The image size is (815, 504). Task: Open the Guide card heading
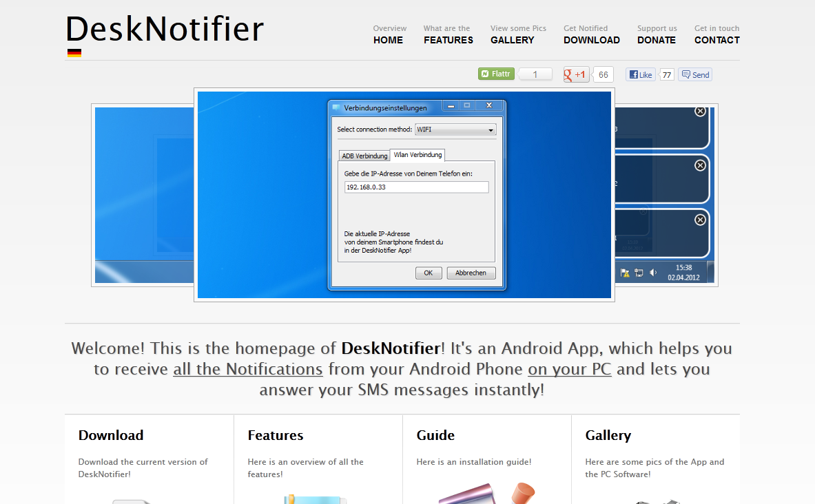(x=435, y=435)
